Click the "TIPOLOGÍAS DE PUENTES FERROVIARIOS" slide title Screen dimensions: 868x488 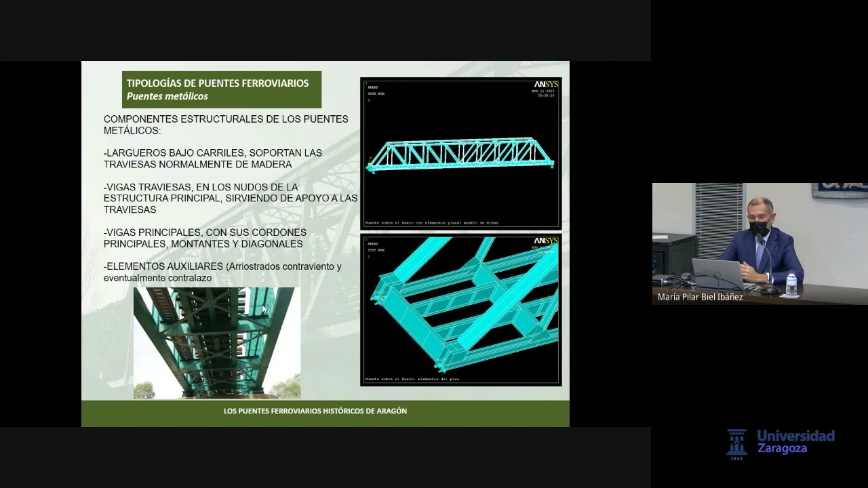point(218,83)
